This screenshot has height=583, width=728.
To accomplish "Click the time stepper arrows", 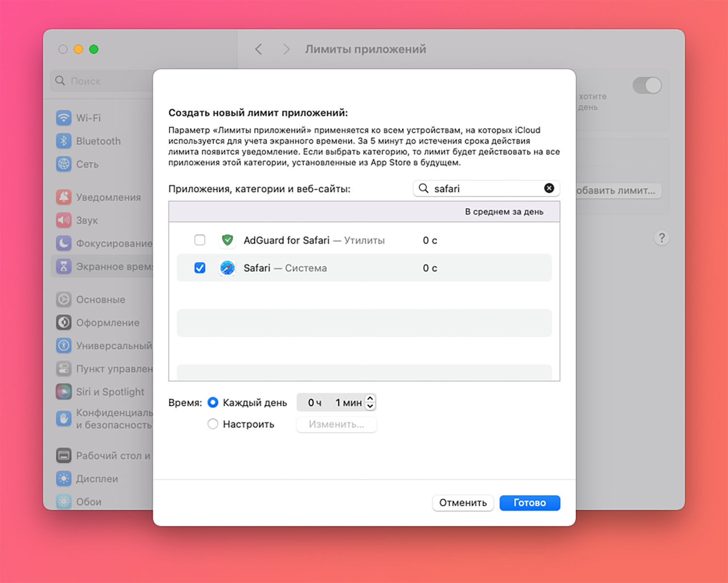I will point(370,402).
